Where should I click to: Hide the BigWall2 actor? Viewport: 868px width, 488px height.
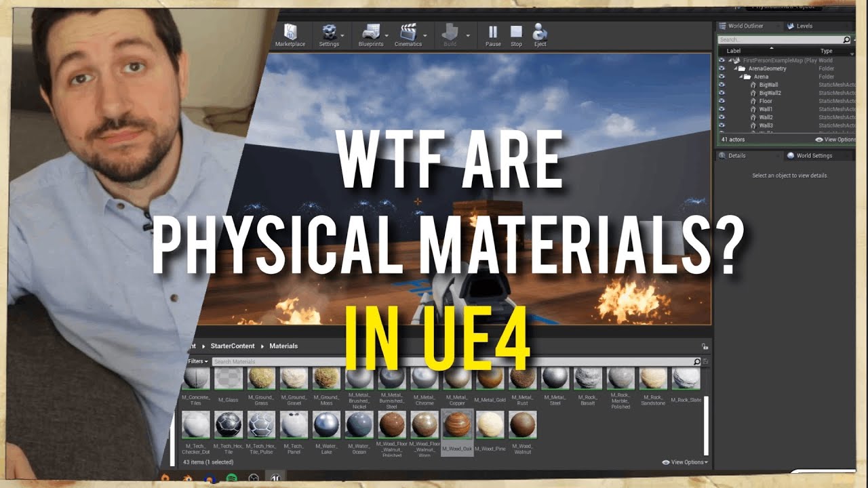coord(722,93)
